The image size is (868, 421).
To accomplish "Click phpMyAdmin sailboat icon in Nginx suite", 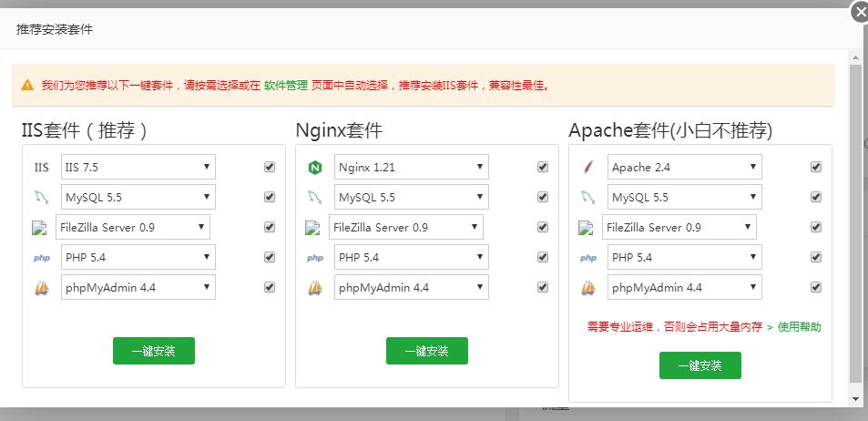I will tap(315, 287).
